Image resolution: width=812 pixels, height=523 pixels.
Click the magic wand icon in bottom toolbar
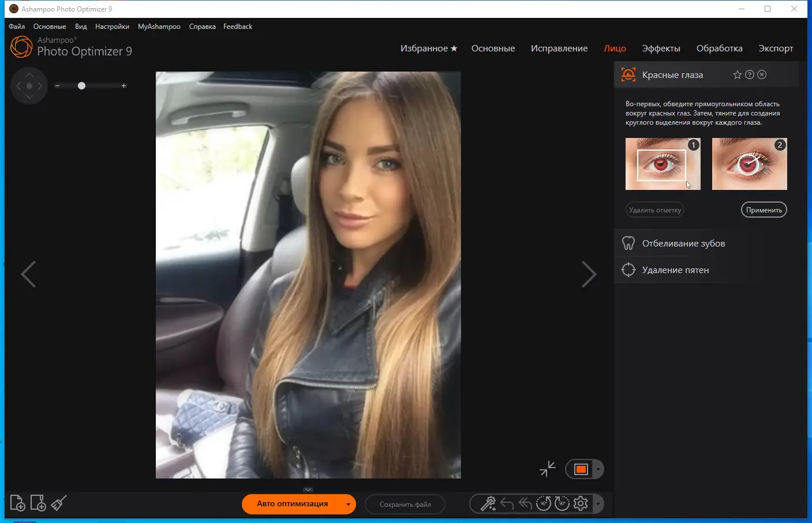[488, 504]
